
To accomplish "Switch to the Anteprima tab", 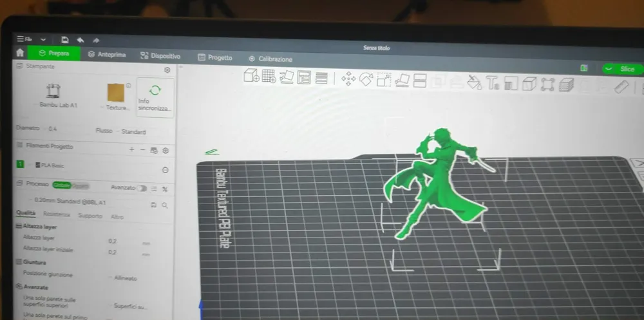I will [x=107, y=55].
